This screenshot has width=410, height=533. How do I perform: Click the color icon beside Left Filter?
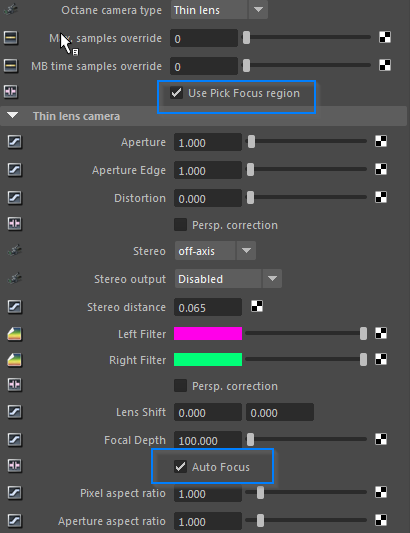coord(15,334)
